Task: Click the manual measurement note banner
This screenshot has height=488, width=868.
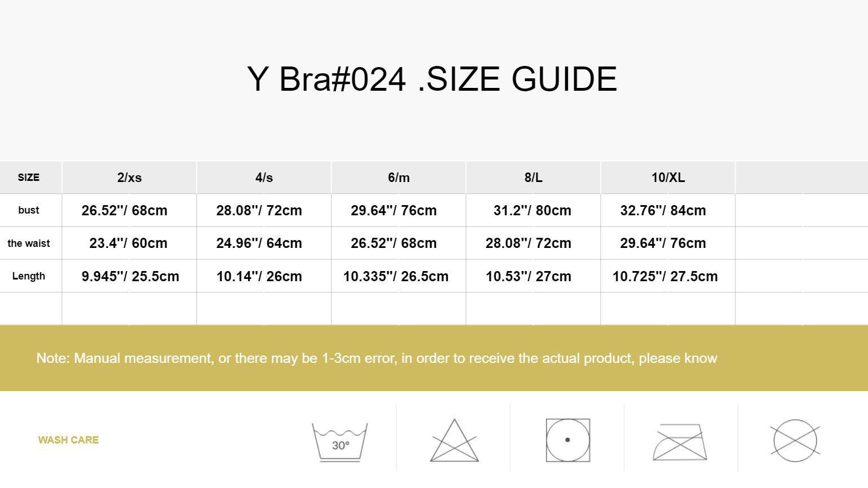Action: click(434, 358)
